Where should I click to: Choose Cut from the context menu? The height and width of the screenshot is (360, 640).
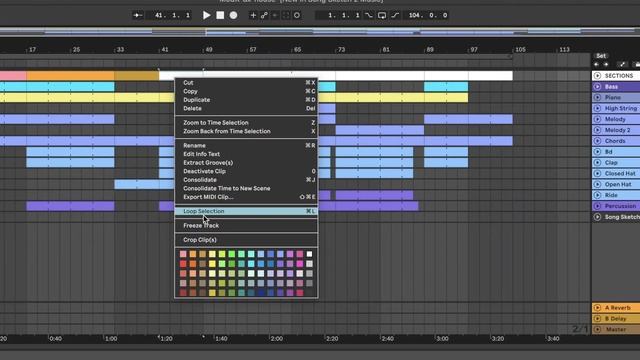pyautogui.click(x=246, y=82)
